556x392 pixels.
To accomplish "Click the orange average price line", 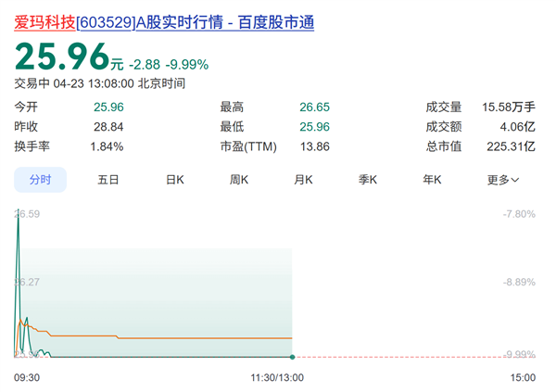I will [x=185, y=338].
